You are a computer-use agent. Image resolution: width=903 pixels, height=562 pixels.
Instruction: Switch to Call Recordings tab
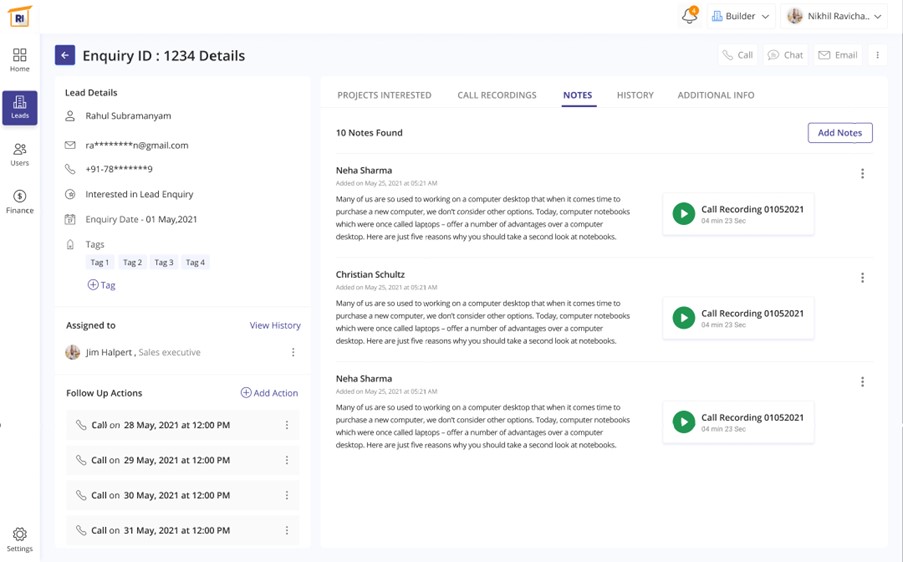click(x=497, y=95)
